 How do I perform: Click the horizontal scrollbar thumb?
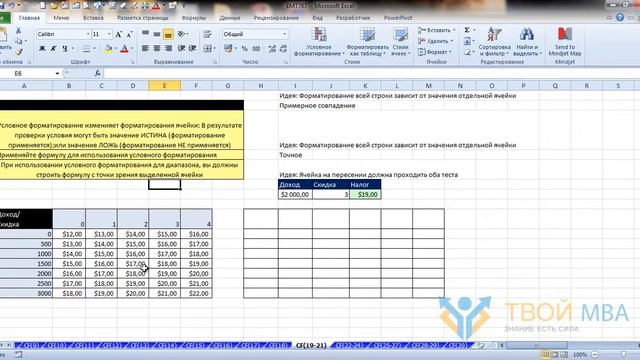point(536,345)
